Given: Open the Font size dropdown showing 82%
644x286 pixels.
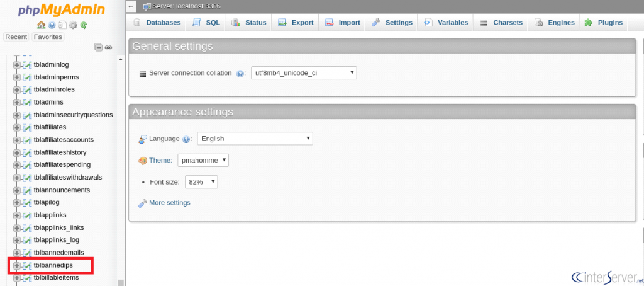Looking at the screenshot, I should click(201, 181).
